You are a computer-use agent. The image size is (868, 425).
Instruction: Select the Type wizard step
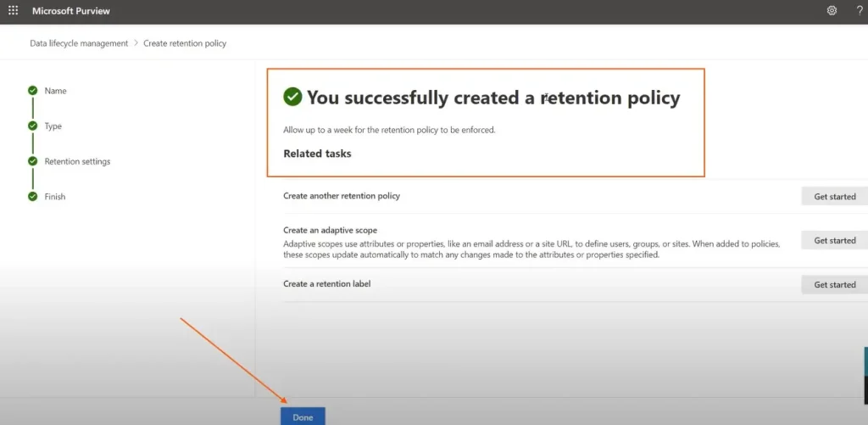[x=53, y=126]
